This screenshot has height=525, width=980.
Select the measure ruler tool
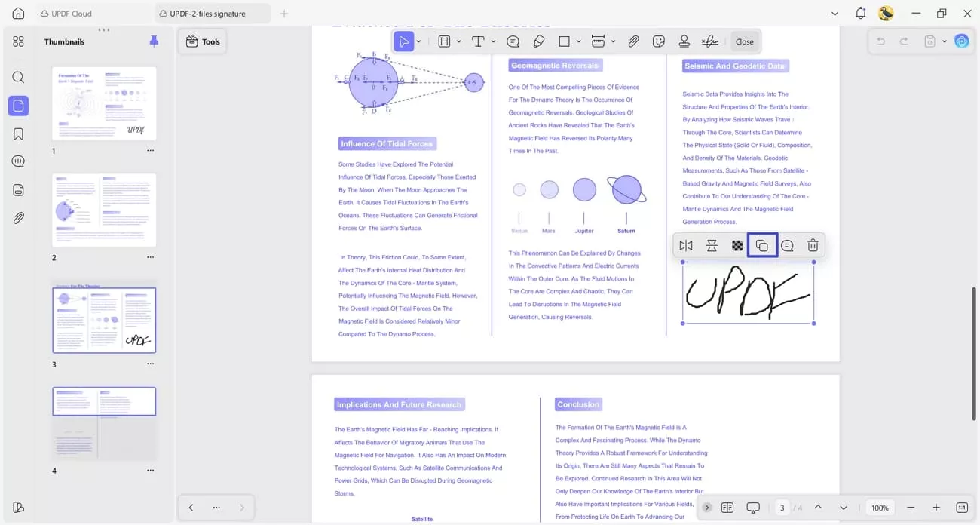point(598,41)
